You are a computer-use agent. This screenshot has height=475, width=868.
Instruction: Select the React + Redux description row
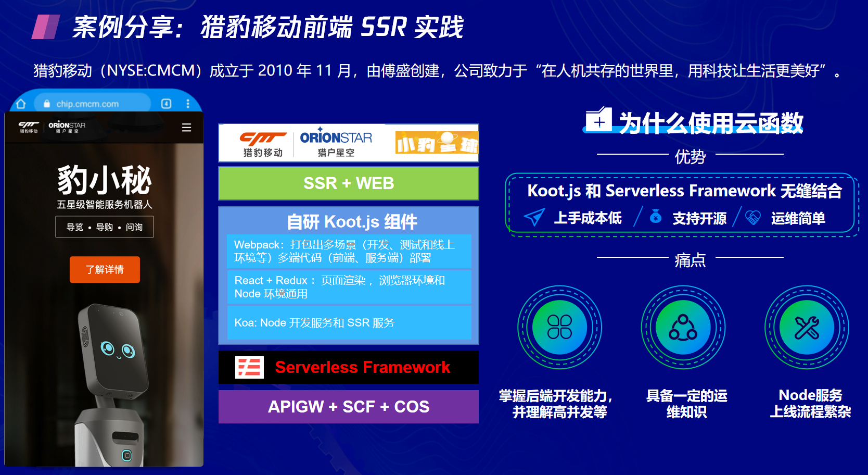tap(349, 287)
